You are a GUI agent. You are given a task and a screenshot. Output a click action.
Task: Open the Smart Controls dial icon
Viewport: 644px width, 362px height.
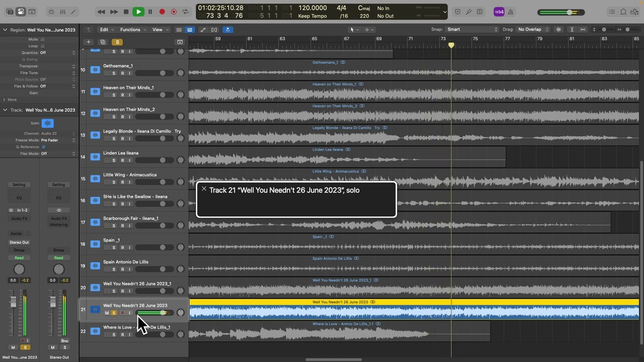click(x=51, y=12)
